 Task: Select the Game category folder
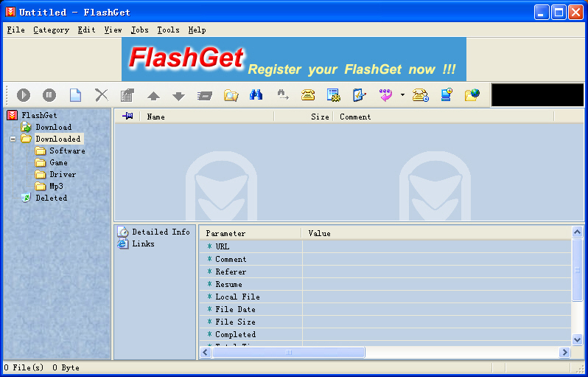[x=58, y=162]
